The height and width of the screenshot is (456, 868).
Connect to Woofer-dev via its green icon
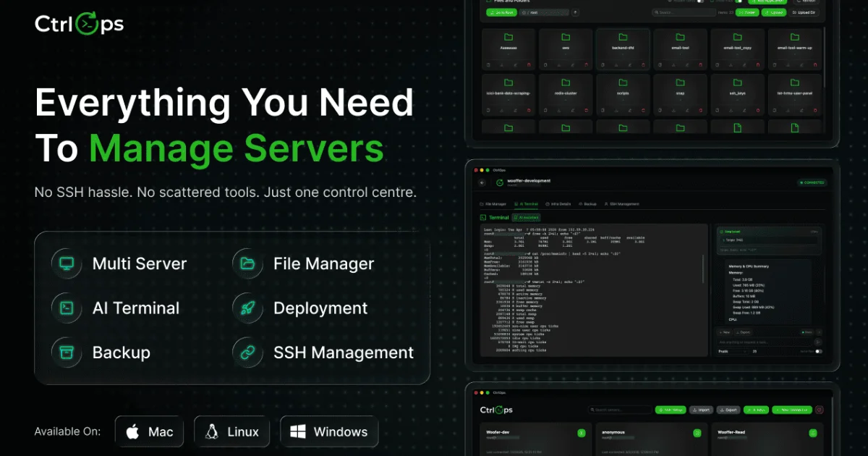pos(582,433)
